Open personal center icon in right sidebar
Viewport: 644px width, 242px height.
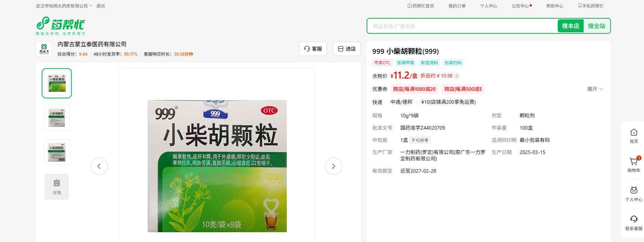tap(634, 190)
